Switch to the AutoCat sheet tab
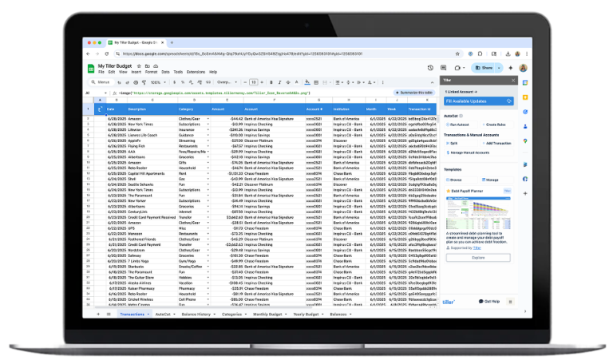This screenshot has width=613, height=364. pos(163,315)
